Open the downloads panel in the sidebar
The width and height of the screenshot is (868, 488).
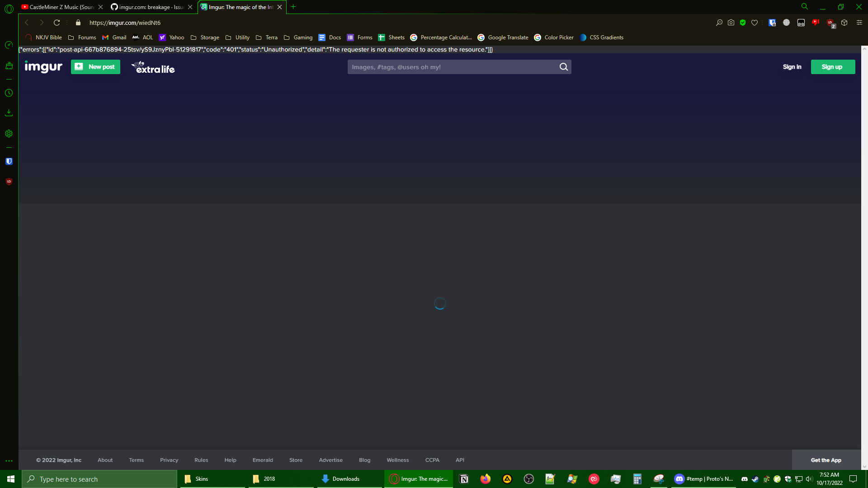coord(9,113)
